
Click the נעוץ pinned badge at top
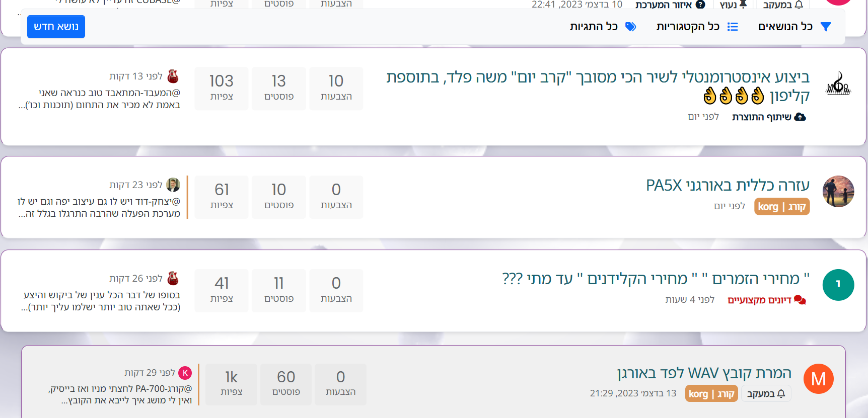click(x=733, y=5)
